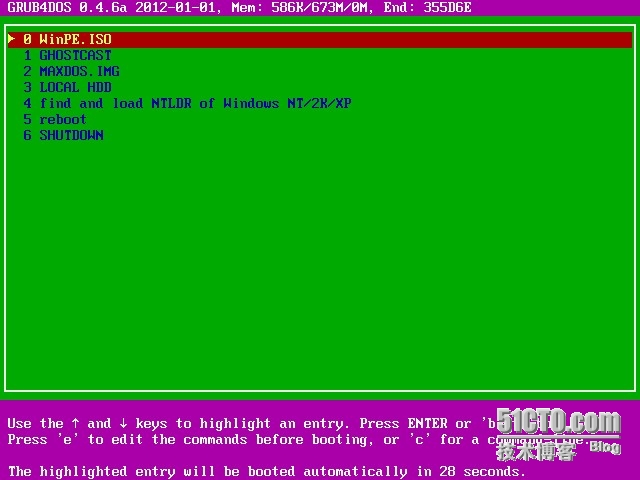Click the memory info Mem: 586K/673M/0M
The image size is (640, 480).
click(x=299, y=7)
